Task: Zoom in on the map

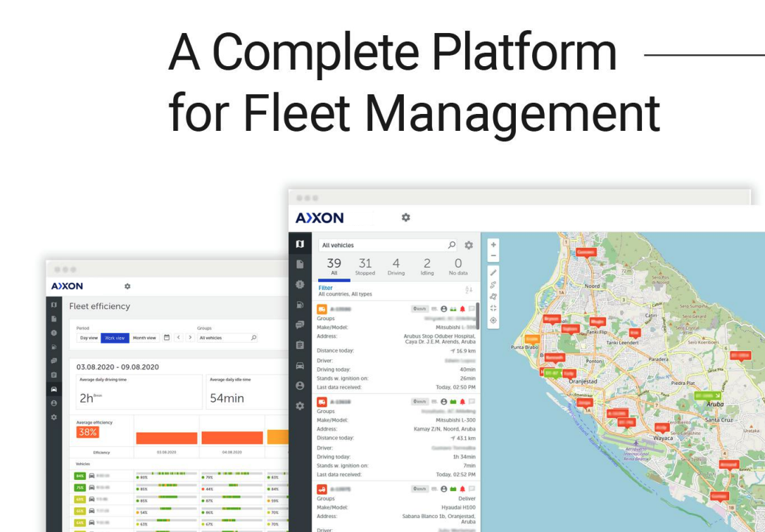Action: [x=493, y=244]
